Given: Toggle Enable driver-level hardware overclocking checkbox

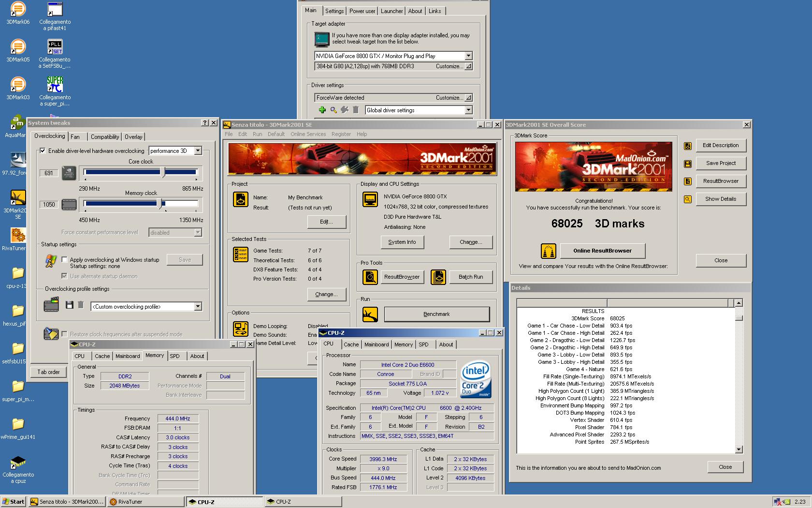Looking at the screenshot, I should [43, 150].
